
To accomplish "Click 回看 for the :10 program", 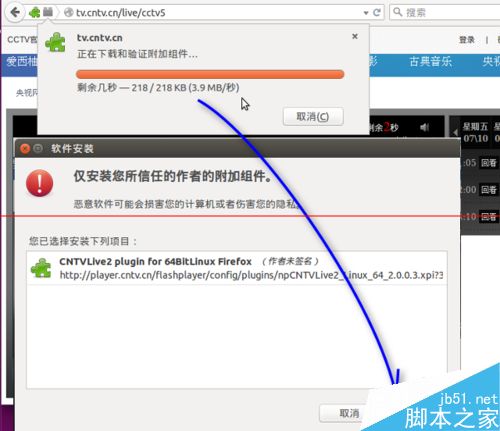I will [489, 217].
